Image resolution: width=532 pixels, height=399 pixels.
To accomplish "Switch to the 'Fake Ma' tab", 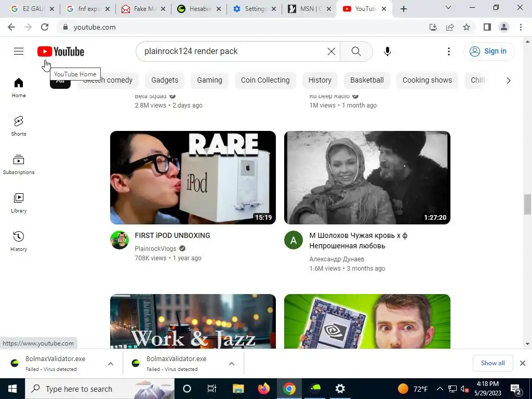I will tap(144, 9).
